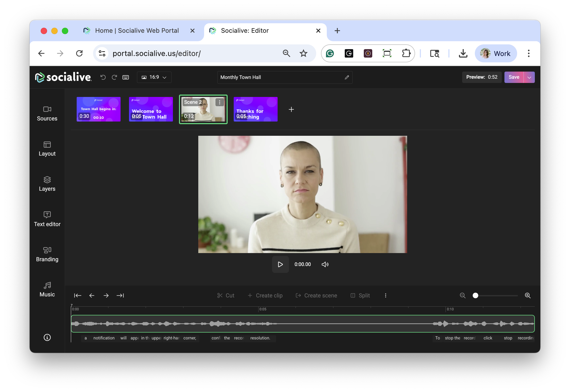Open timeline more options menu
570x392 pixels.
coord(385,295)
